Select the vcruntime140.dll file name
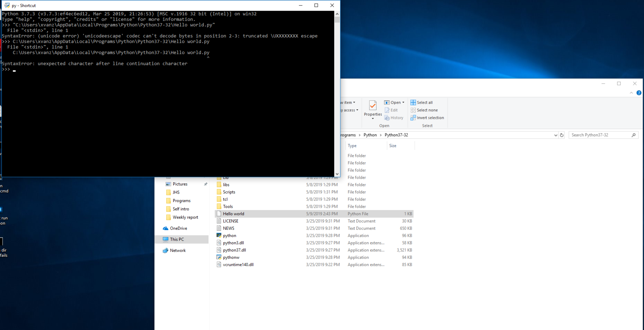The width and height of the screenshot is (644, 330). pos(238,265)
